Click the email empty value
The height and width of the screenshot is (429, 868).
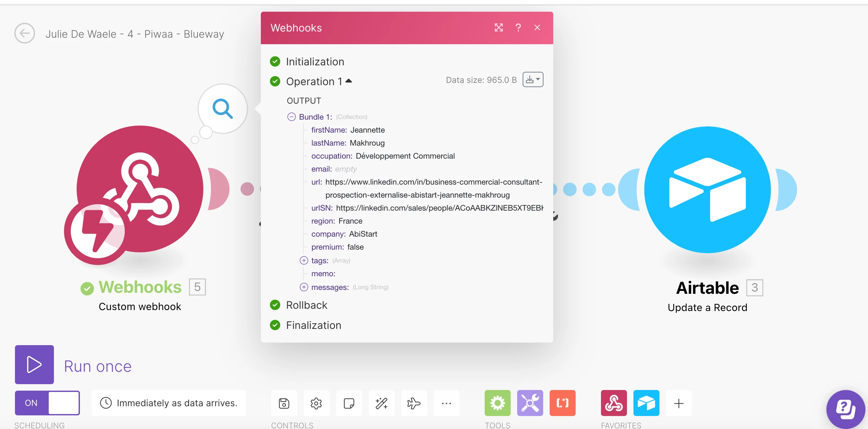click(346, 169)
